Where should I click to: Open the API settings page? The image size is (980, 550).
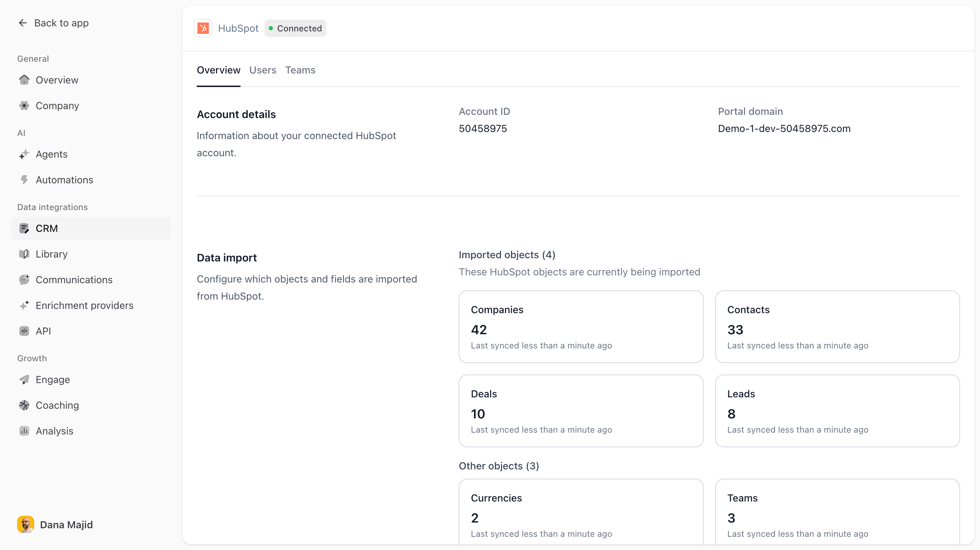point(91,331)
